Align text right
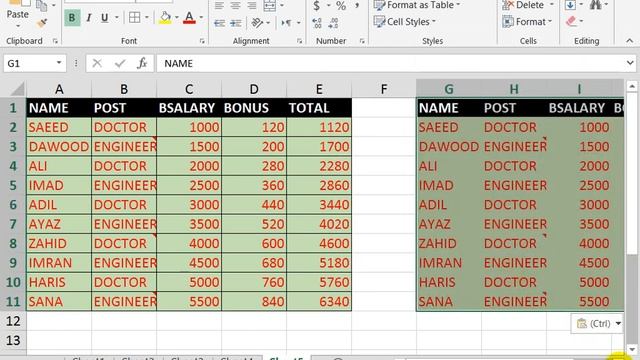The image size is (640, 360). (251, 5)
